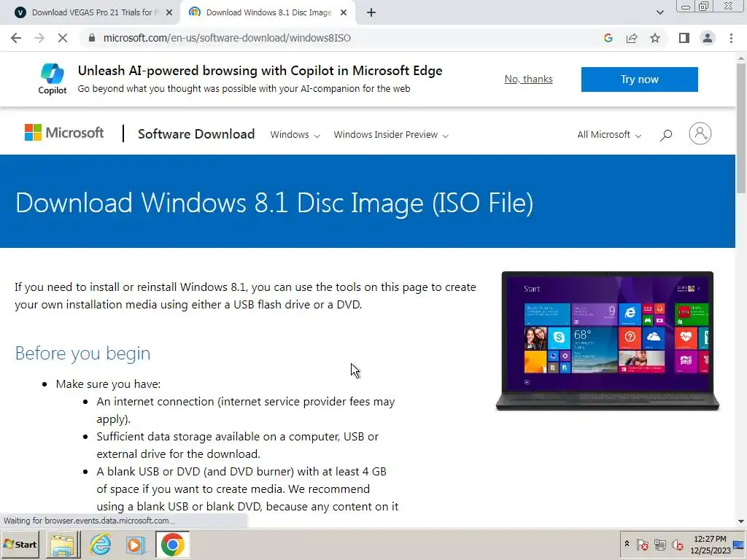Open the Windows Start button

21,544
